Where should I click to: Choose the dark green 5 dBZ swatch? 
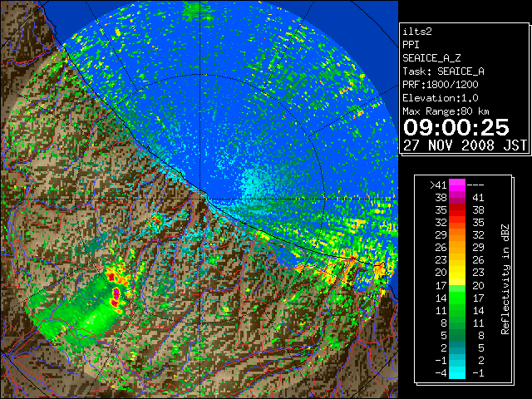(457, 335)
